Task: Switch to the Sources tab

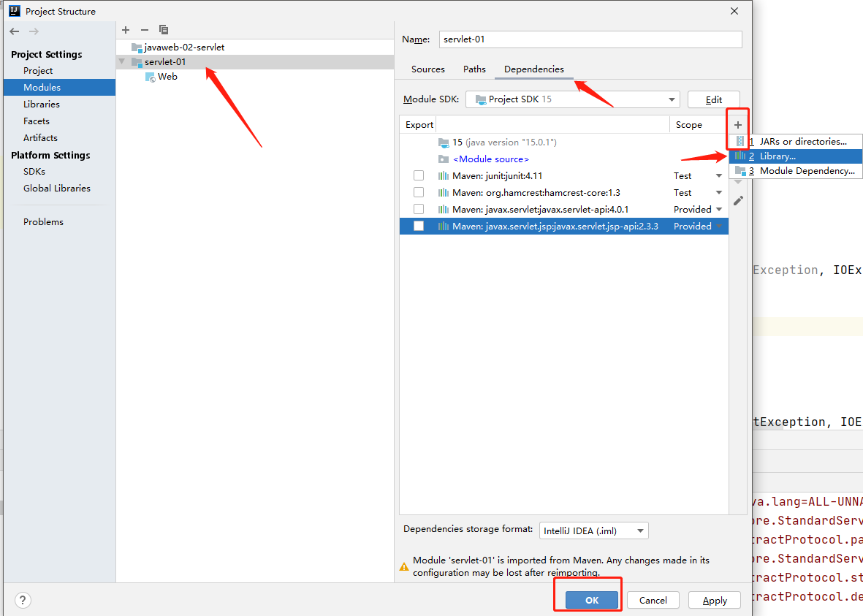Action: (427, 69)
